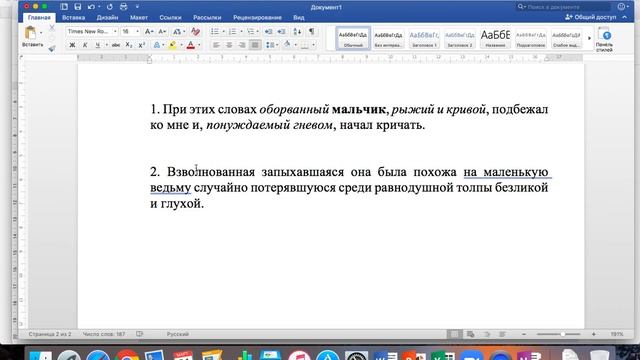Screen dimensions: 640x360
Task: Open the Вид ribbon tab
Action: point(298,18)
